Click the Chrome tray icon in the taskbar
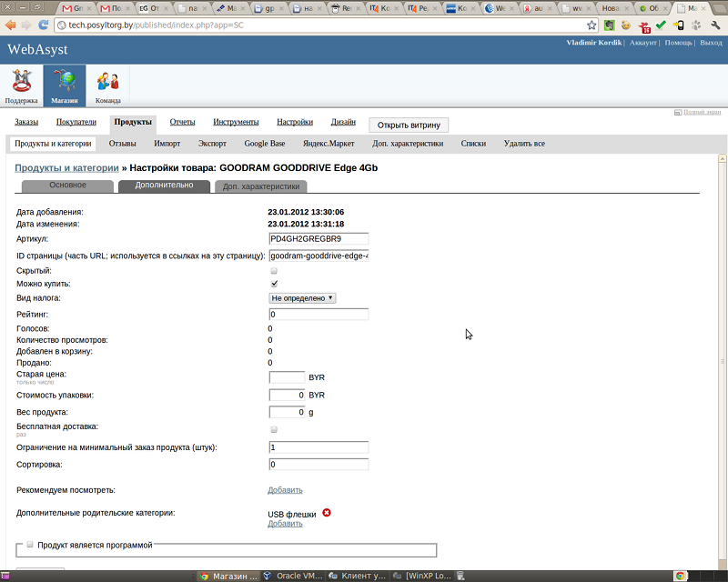This screenshot has height=582, width=728. tap(680, 576)
